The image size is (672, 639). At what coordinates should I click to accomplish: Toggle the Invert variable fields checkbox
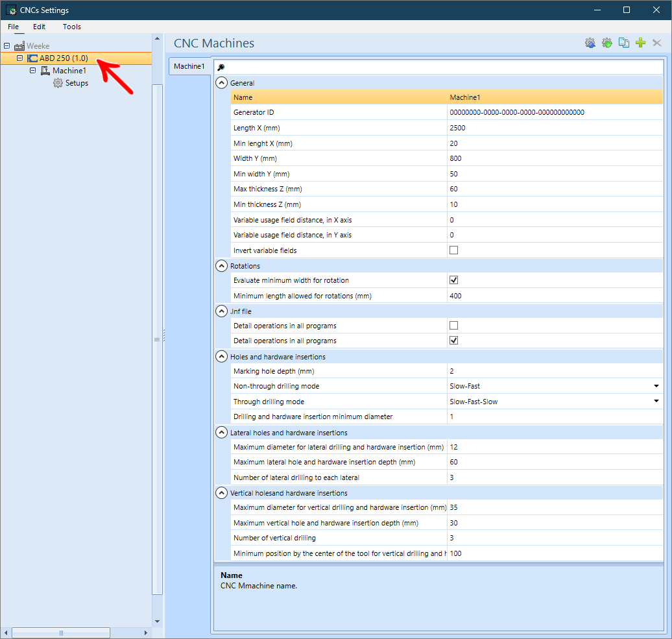click(453, 250)
